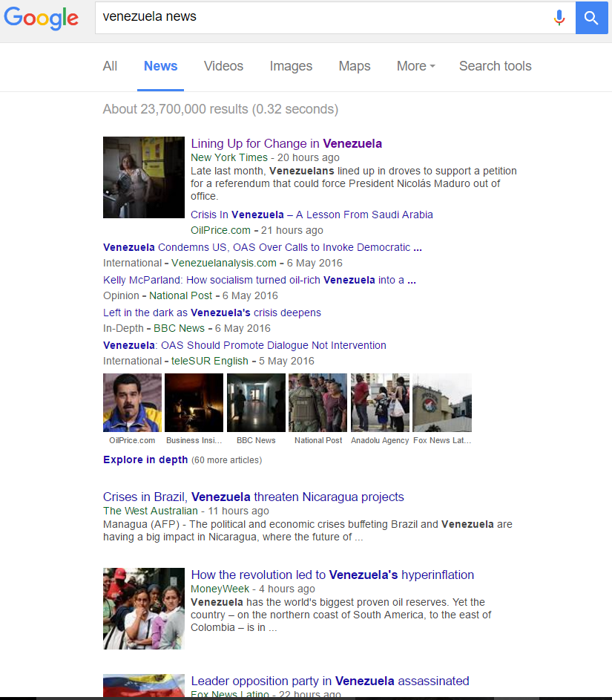Switch to the All tab

tap(110, 66)
